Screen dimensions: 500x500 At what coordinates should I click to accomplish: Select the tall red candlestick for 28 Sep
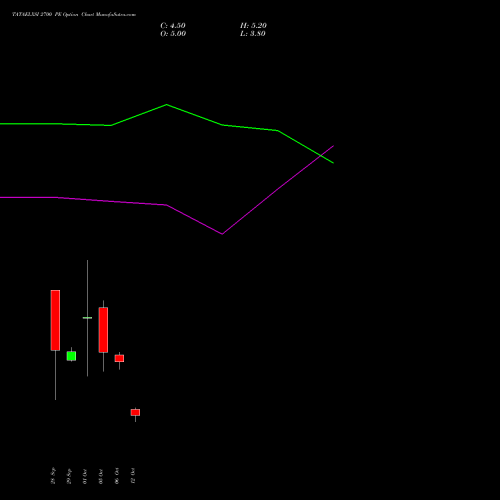click(55, 320)
